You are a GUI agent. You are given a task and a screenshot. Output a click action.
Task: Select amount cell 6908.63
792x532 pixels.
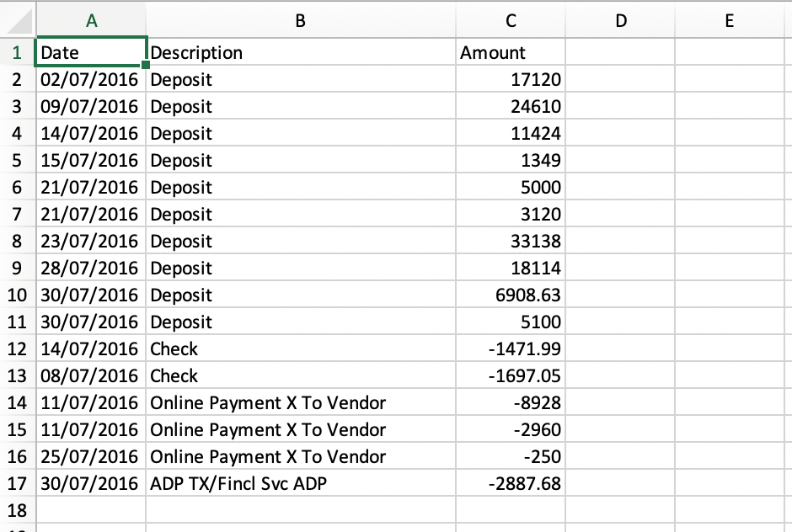[x=511, y=295]
